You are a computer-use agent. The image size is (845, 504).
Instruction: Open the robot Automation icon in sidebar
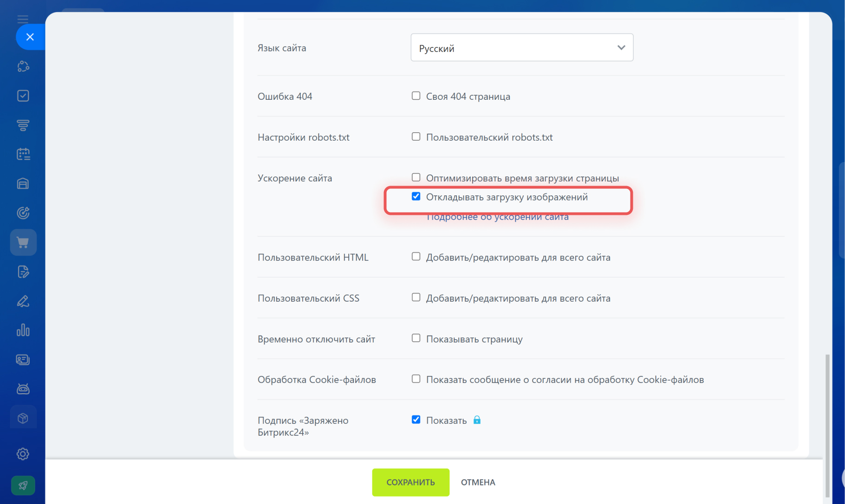(23, 389)
